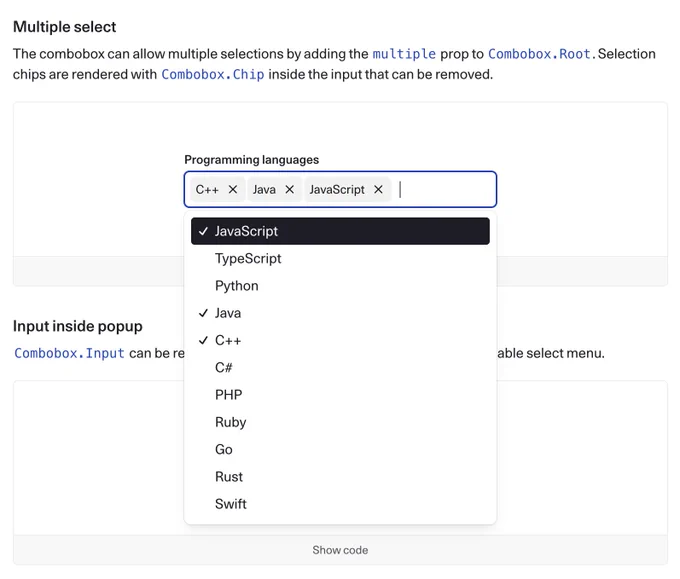
Task: Click Show code button at bottom
Action: (340, 550)
